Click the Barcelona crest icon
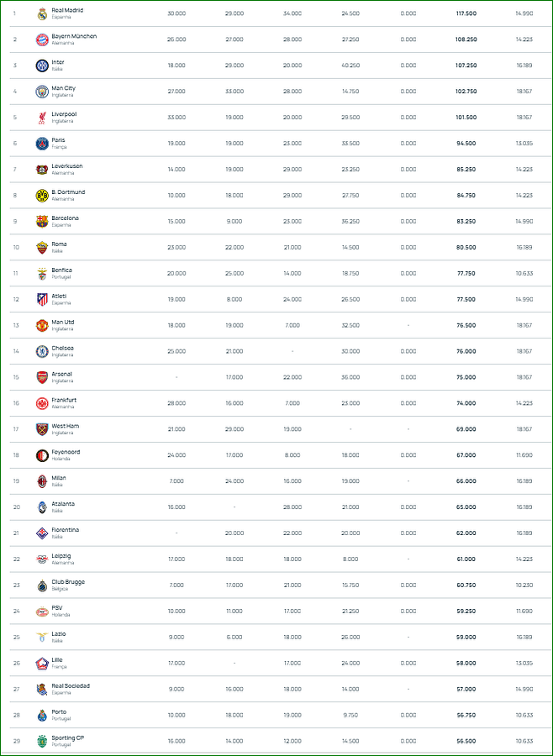Viewport: 553px width, 756px height. point(43,222)
